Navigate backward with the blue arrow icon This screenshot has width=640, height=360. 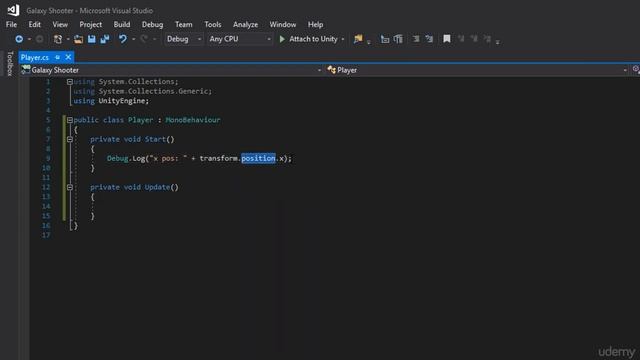pos(19,39)
